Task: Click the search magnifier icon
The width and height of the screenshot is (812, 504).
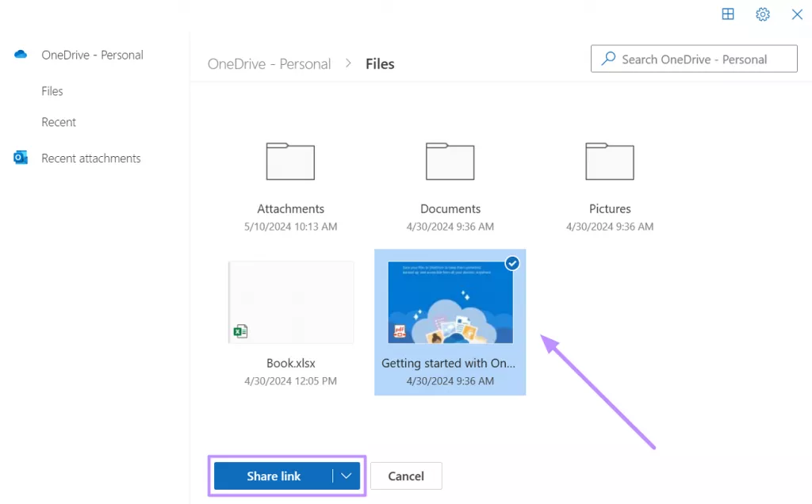Action: [608, 59]
